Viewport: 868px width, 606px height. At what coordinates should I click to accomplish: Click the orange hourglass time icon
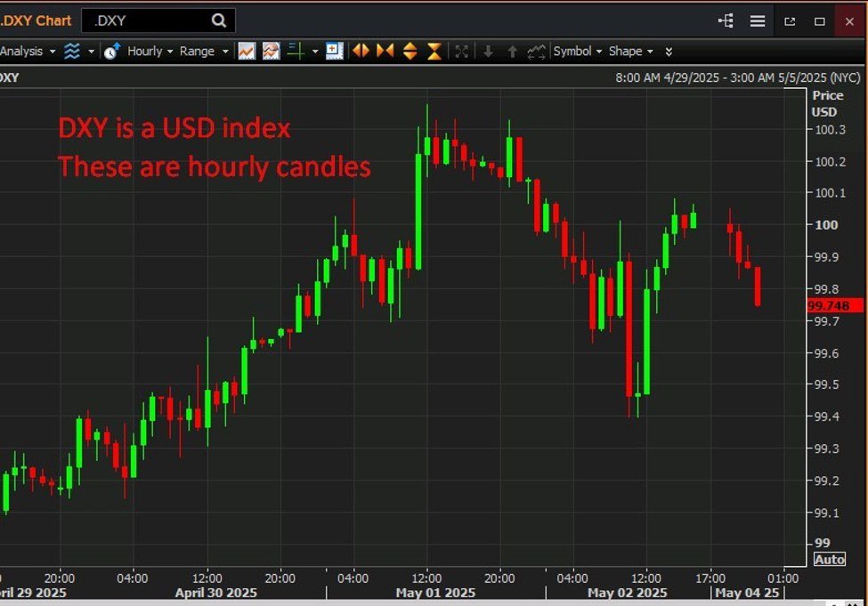[x=433, y=51]
